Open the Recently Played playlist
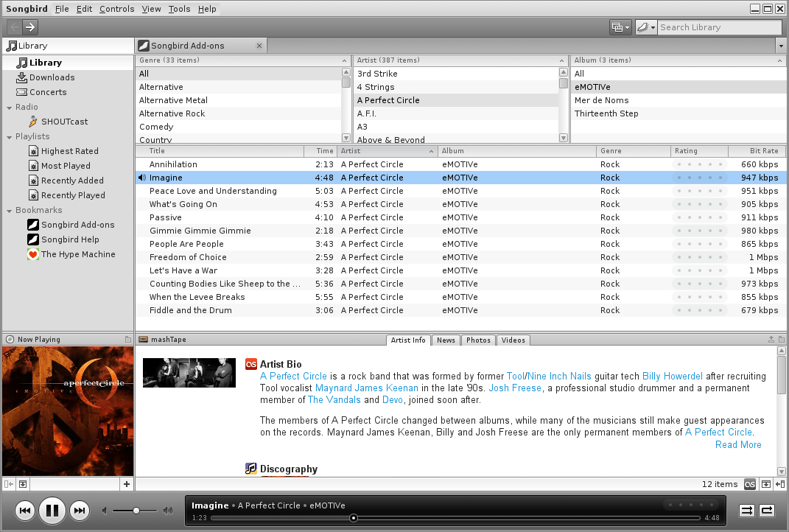The height and width of the screenshot is (532, 789). pos(66,195)
